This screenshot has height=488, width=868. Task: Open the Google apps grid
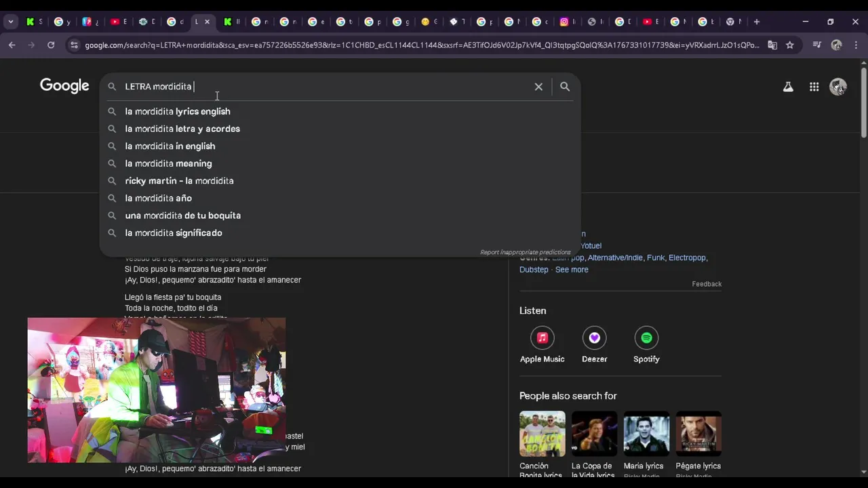coord(814,87)
